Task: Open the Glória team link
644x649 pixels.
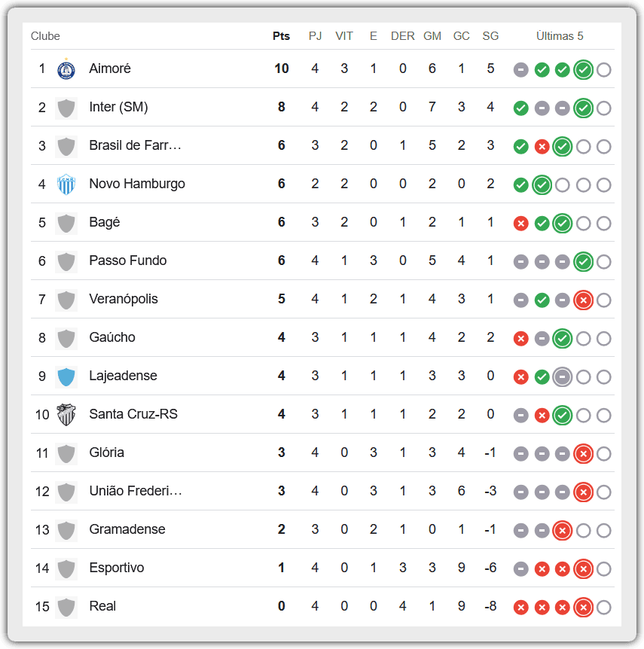Action: 107,452
